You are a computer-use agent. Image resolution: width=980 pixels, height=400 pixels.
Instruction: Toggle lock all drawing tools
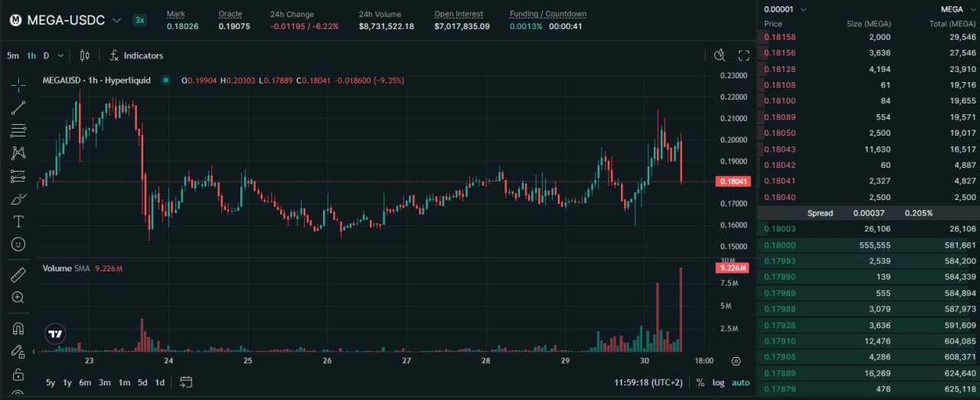click(18, 375)
